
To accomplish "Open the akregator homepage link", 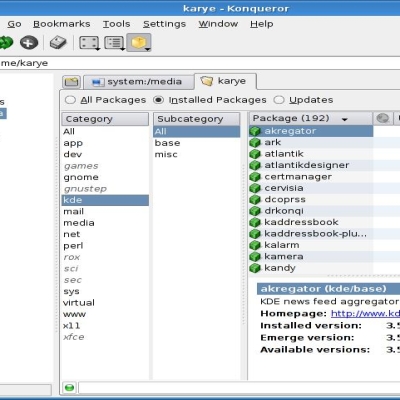I will (x=365, y=314).
